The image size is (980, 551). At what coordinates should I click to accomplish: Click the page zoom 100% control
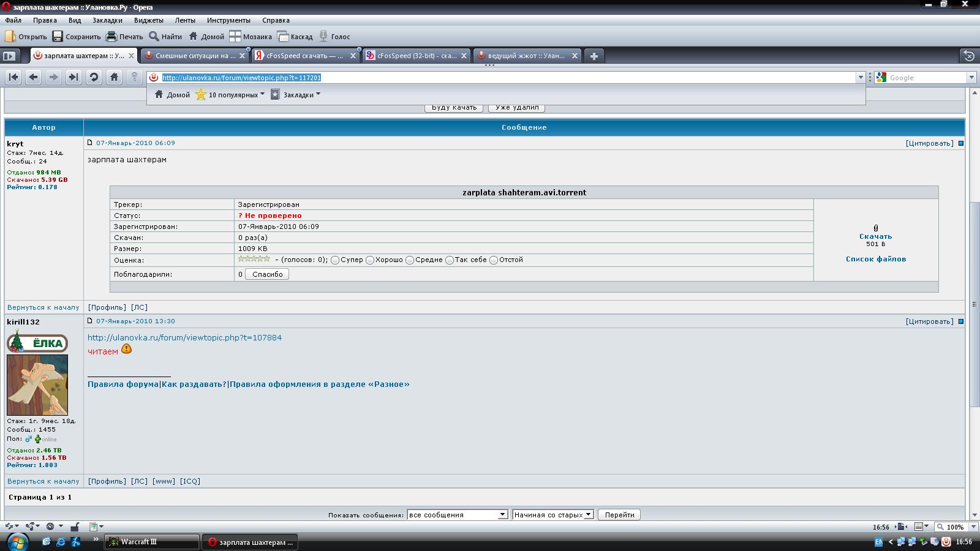tap(951, 527)
